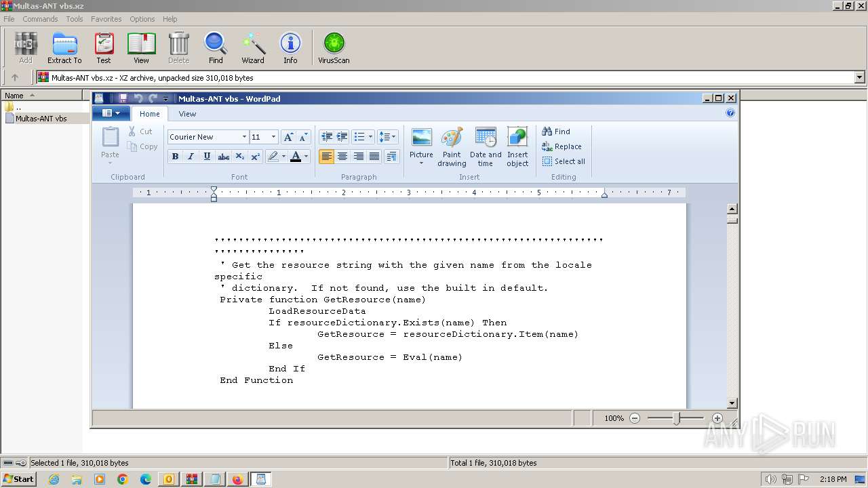The width and height of the screenshot is (868, 488).
Task: Select Multas-ANT vbs file in WinRAR list
Action: [x=41, y=119]
